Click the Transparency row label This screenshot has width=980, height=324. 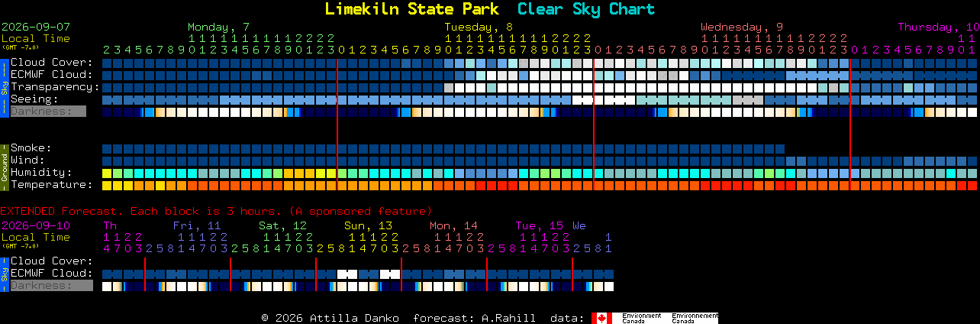(56, 87)
